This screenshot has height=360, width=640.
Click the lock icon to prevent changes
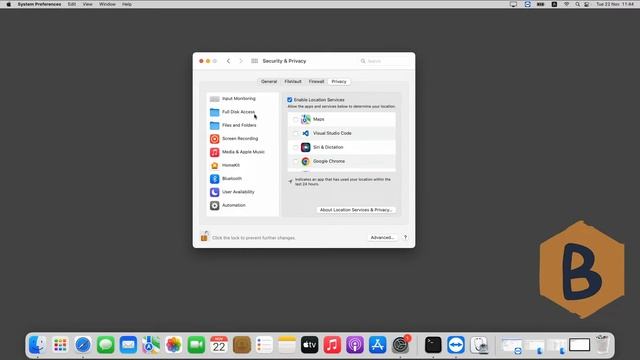coord(204,236)
